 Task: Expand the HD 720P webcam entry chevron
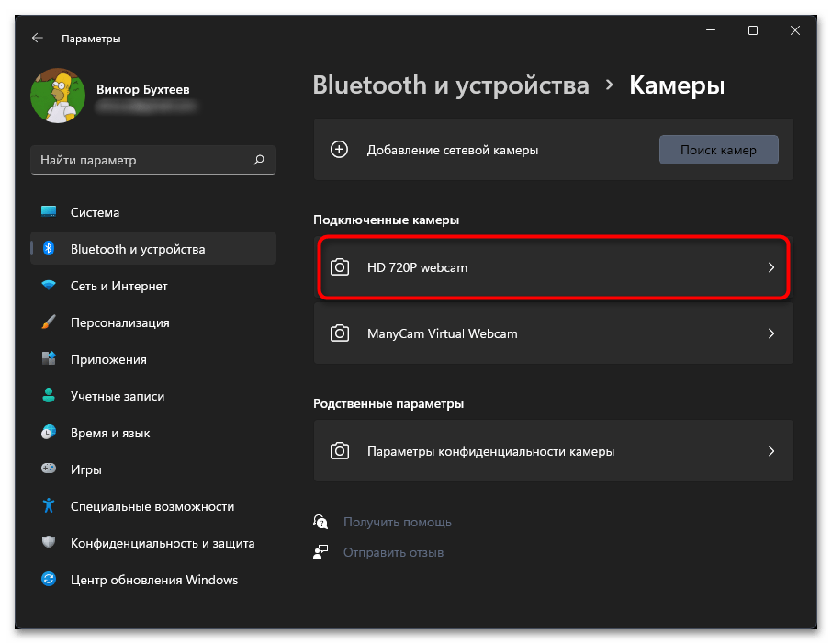click(x=770, y=267)
